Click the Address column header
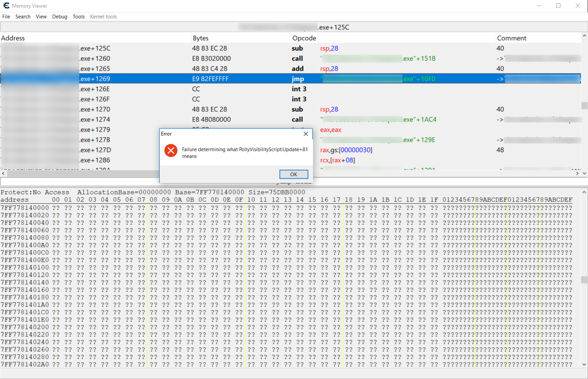This screenshot has width=588, height=379. click(x=13, y=38)
